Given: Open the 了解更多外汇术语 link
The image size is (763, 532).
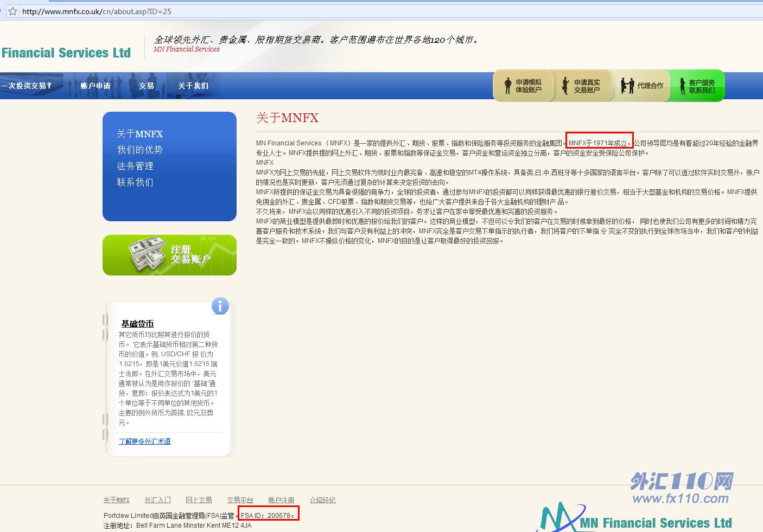Looking at the screenshot, I should tap(145, 441).
